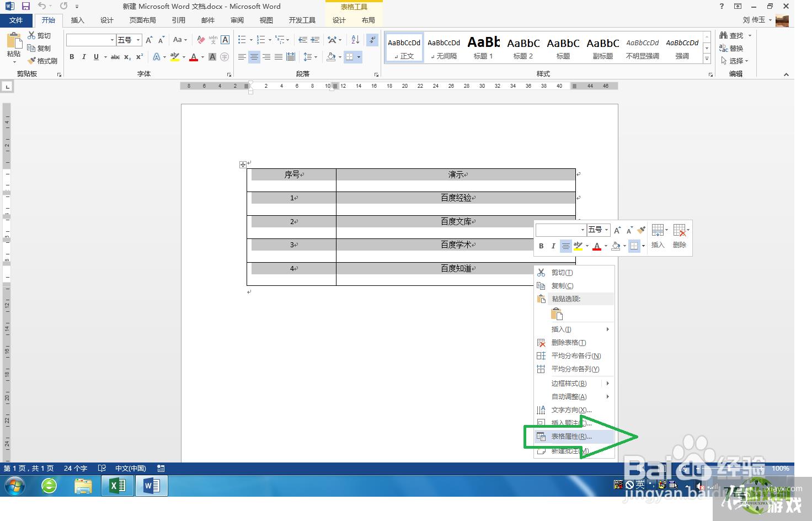The height and width of the screenshot is (521, 812).
Task: Toggle strikethrough formatting in the ribbon
Action: click(x=115, y=57)
